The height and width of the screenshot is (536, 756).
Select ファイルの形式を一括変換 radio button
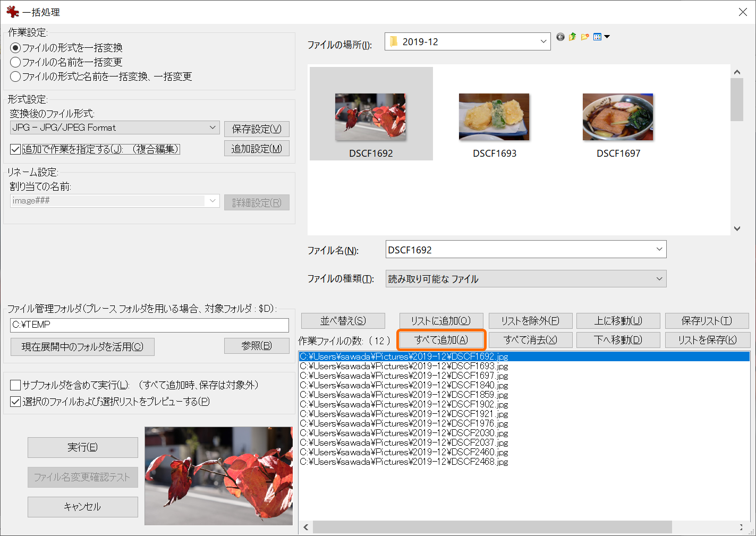[x=16, y=48]
